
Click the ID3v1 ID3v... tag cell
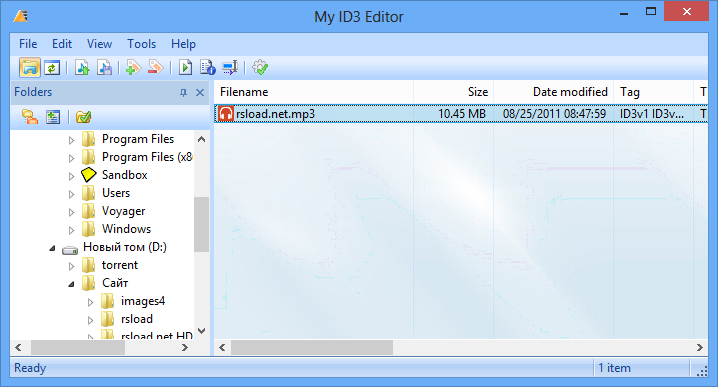coord(652,114)
